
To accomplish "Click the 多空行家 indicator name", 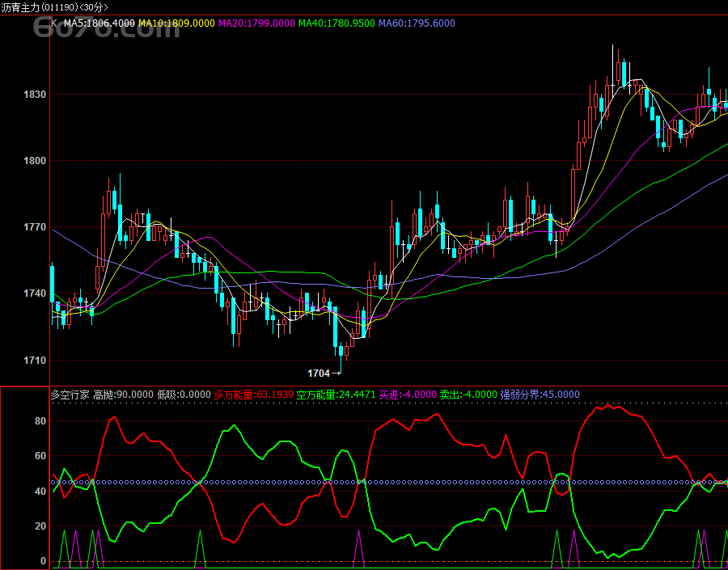I will (x=70, y=395).
